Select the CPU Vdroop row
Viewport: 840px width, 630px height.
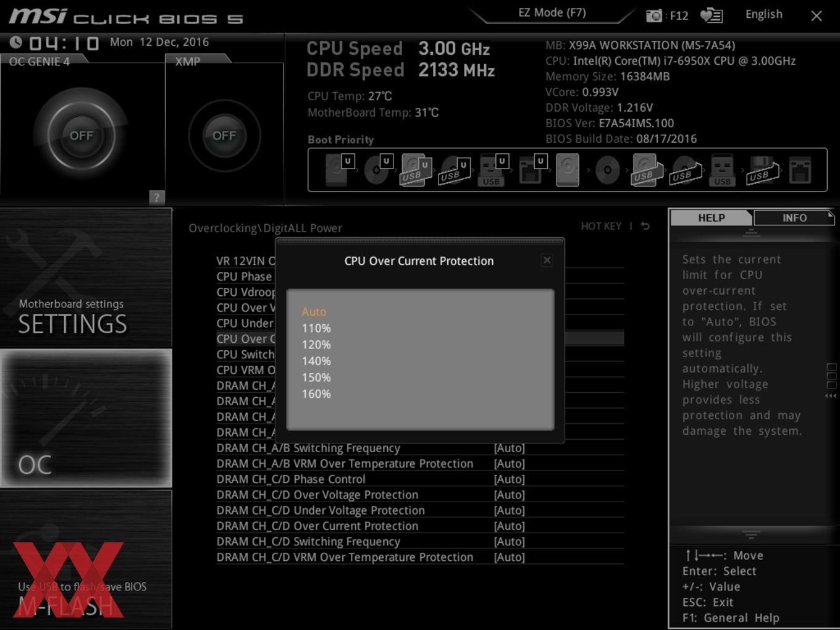[246, 292]
